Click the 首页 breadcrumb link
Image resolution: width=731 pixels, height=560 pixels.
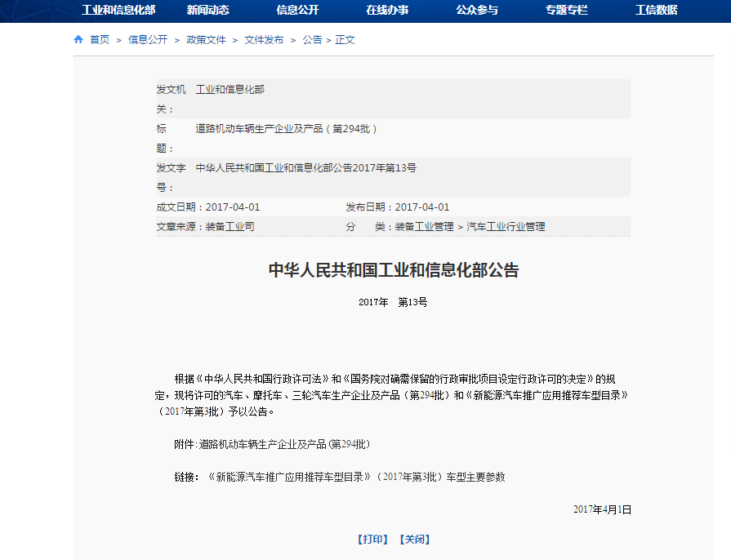[100, 39]
